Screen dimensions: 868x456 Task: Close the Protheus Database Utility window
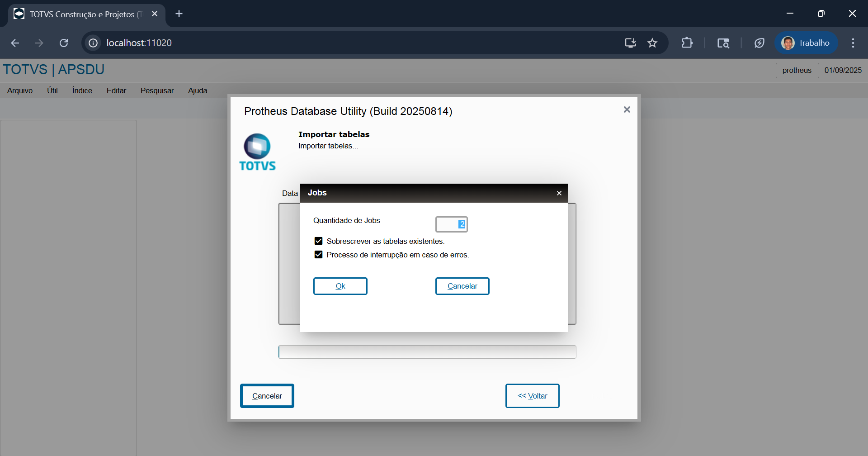pyautogui.click(x=627, y=109)
